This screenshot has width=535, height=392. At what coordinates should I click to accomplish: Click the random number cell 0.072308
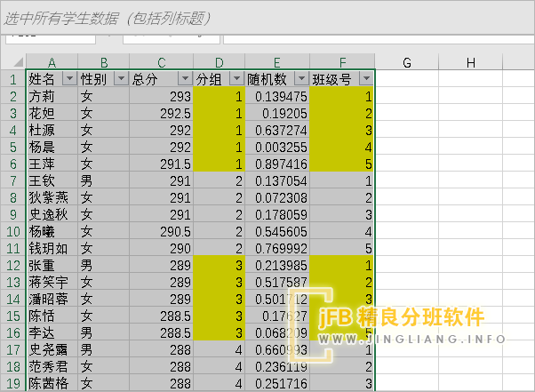[x=277, y=197]
